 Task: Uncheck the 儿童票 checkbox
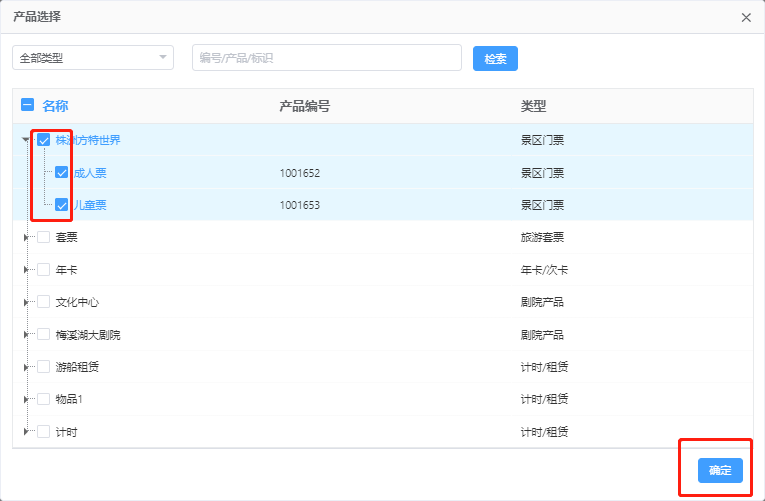click(62, 205)
